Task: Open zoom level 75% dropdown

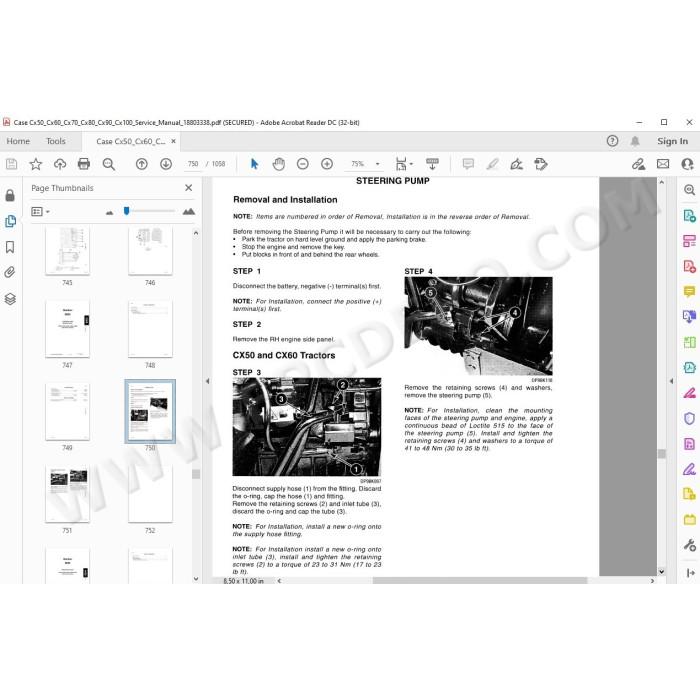Action: (378, 164)
